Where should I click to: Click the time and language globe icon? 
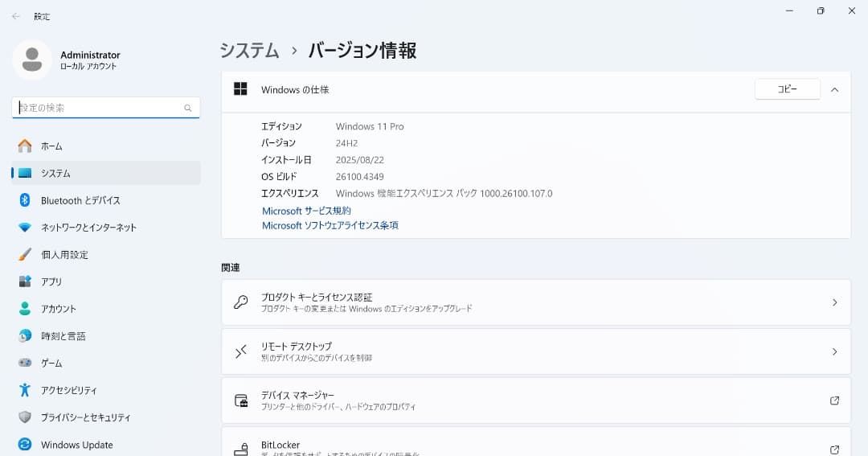[x=24, y=335]
